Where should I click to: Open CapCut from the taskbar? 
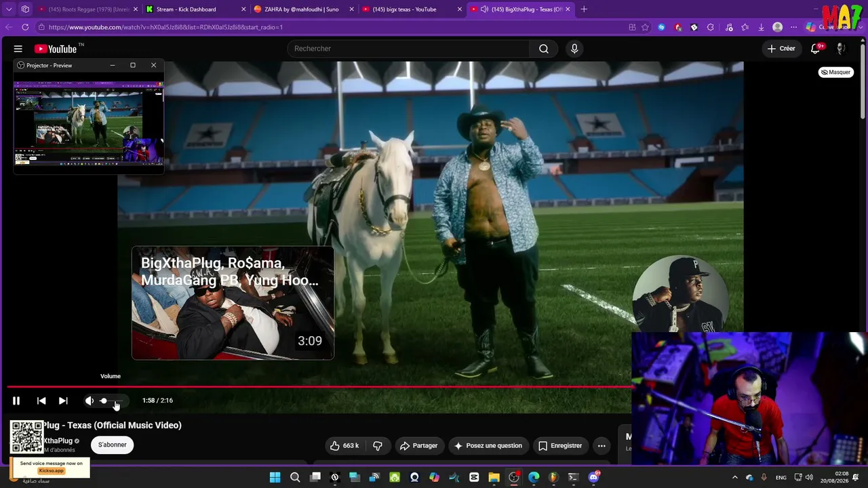click(474, 477)
